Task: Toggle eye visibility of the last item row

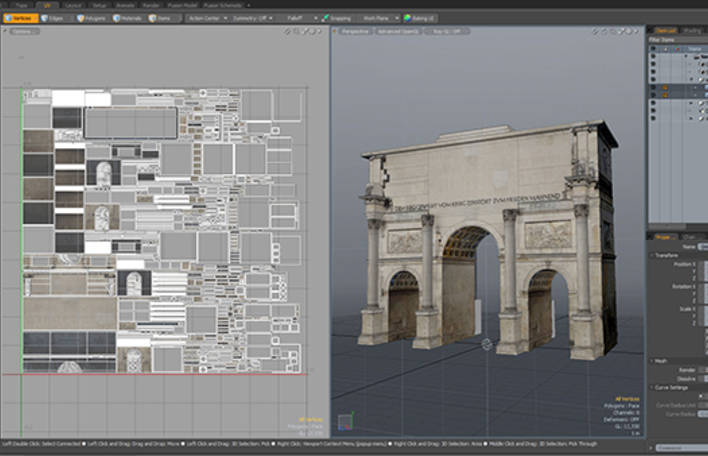Action: pyautogui.click(x=653, y=118)
